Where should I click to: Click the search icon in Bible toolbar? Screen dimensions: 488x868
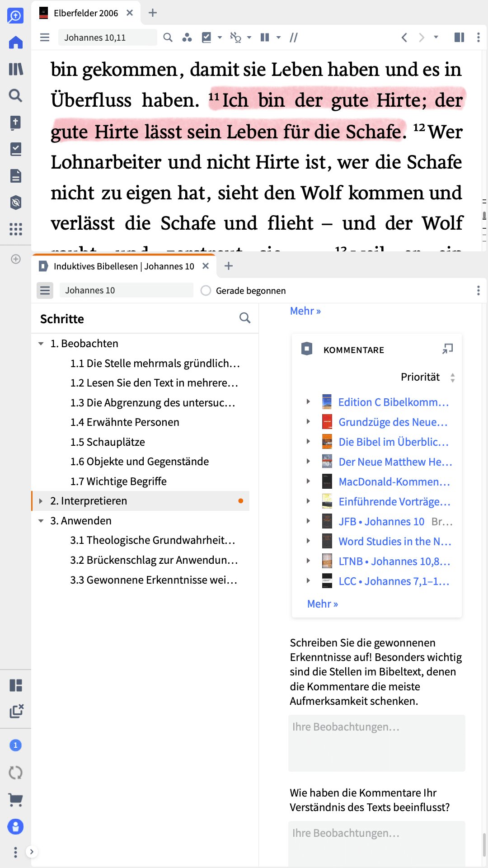tap(168, 38)
